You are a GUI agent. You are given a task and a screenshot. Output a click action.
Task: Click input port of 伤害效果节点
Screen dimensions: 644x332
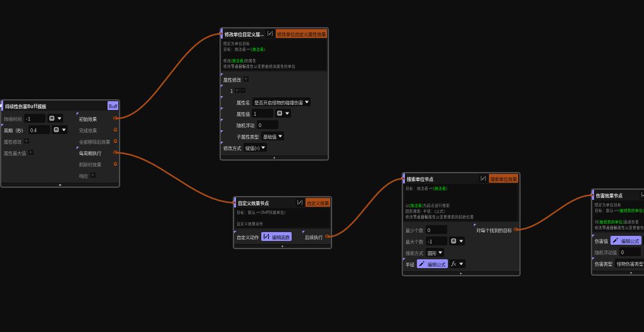coord(593,196)
